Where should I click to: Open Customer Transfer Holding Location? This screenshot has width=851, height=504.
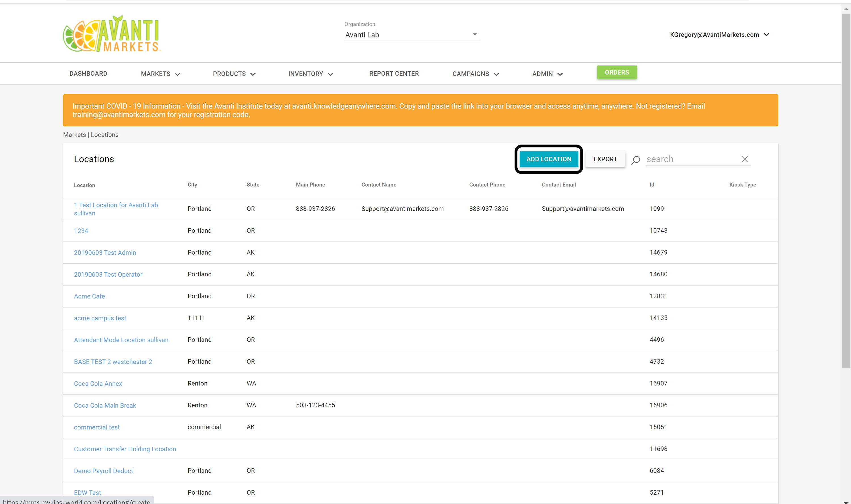[x=125, y=449]
